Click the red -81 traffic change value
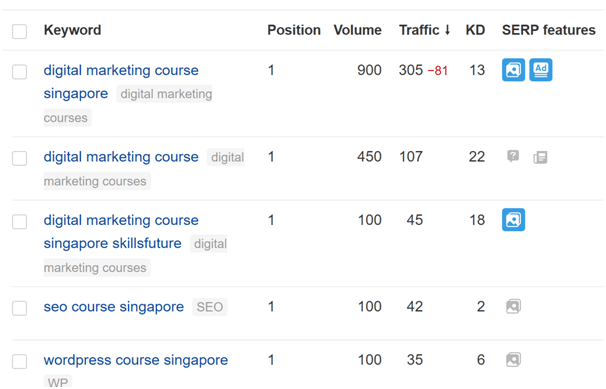This screenshot has width=606, height=389. [x=437, y=71]
